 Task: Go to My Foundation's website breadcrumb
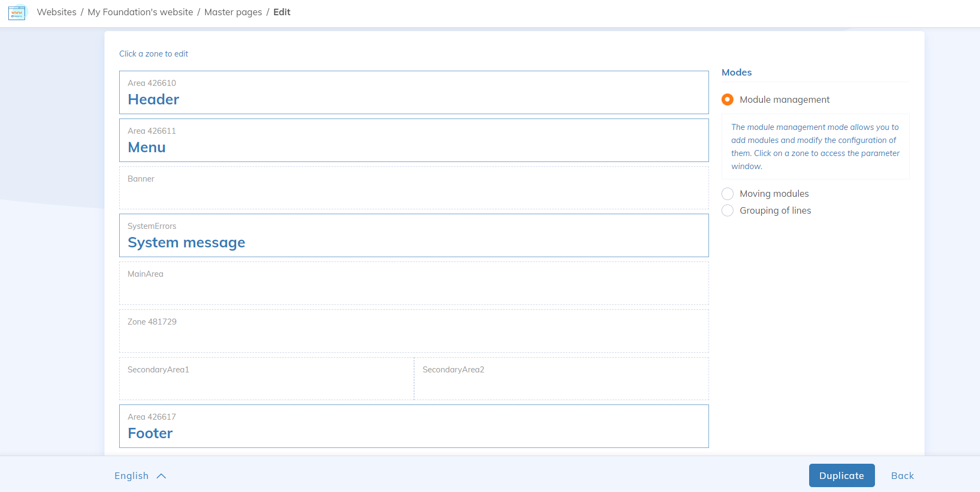point(140,12)
